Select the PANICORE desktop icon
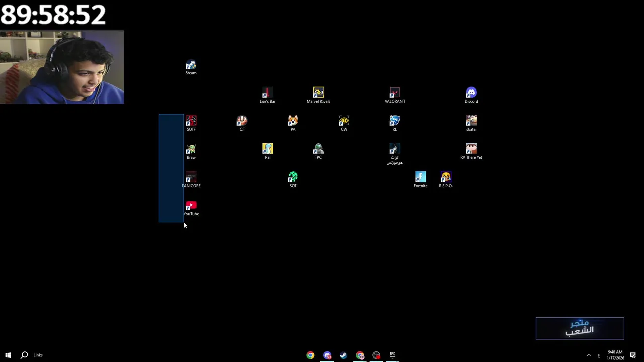The image size is (644, 362). (191, 180)
